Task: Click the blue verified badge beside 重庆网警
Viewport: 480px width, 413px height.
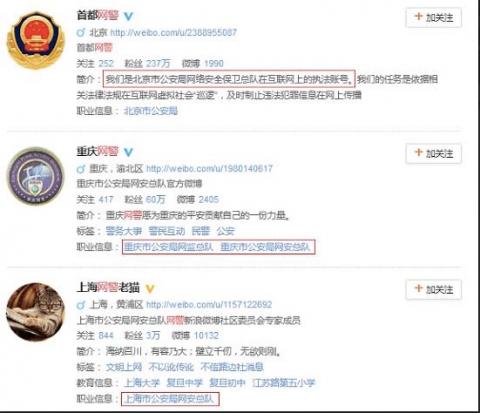Action: click(128, 152)
